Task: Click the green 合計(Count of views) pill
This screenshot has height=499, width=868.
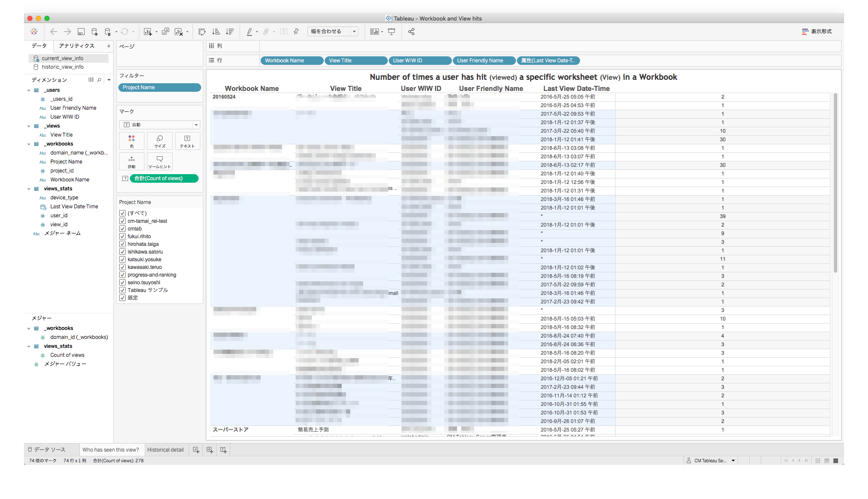Action: [x=164, y=178]
